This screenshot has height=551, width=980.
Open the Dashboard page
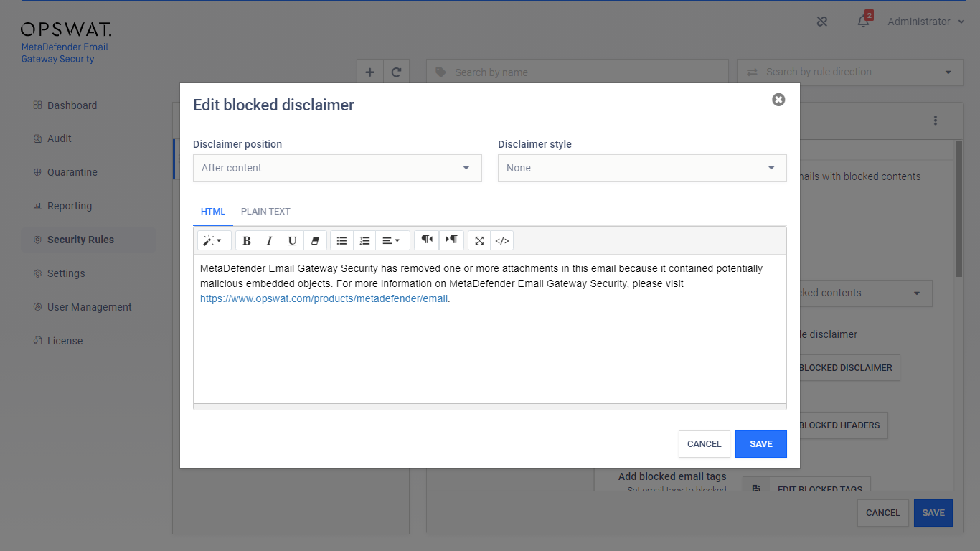[x=72, y=105]
